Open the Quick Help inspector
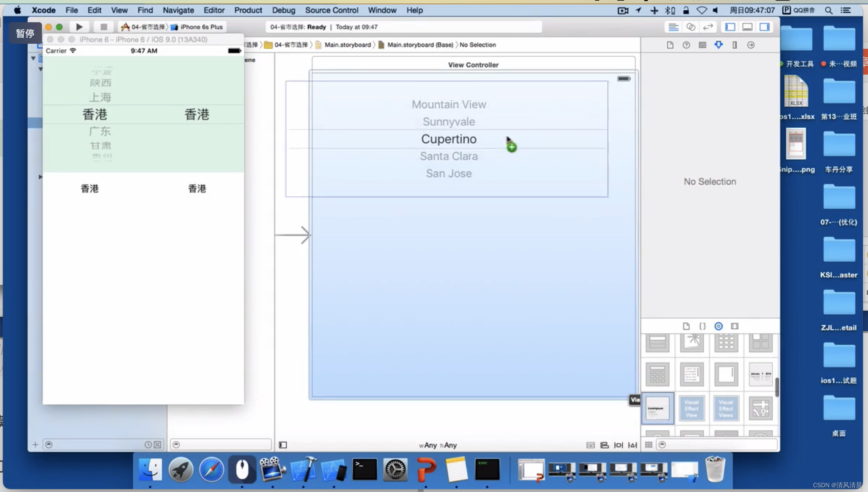868x492 pixels. pyautogui.click(x=686, y=45)
